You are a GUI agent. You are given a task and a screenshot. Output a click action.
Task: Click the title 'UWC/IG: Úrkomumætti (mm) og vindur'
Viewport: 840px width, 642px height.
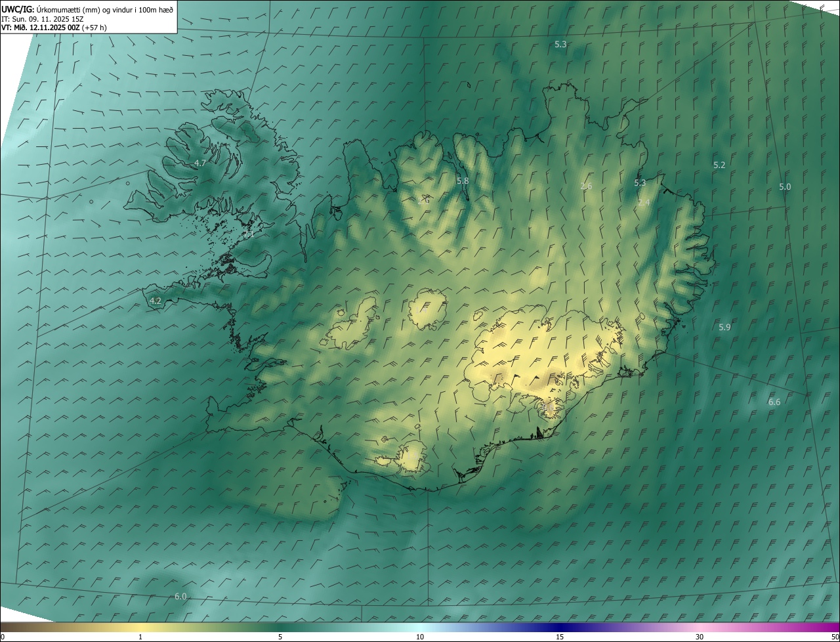(x=87, y=9)
